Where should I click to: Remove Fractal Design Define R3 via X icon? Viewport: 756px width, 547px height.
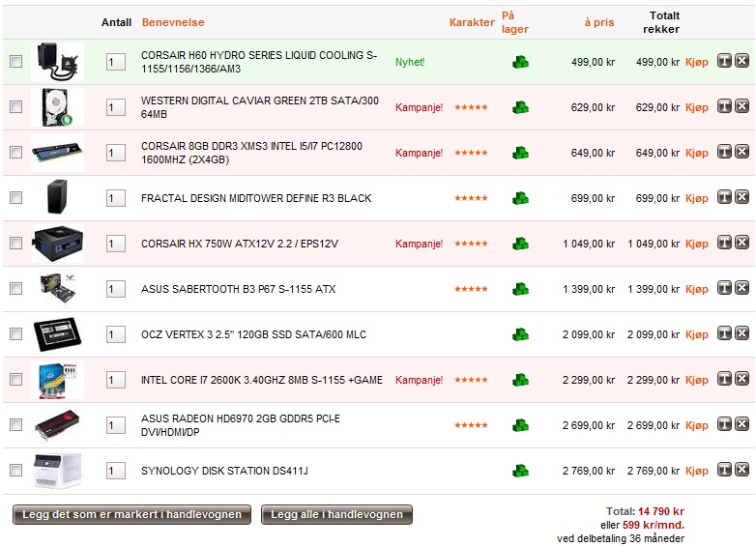[742, 197]
